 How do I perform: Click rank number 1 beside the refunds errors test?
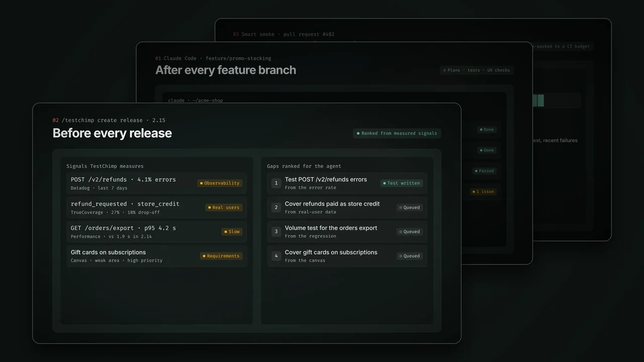[x=276, y=183]
